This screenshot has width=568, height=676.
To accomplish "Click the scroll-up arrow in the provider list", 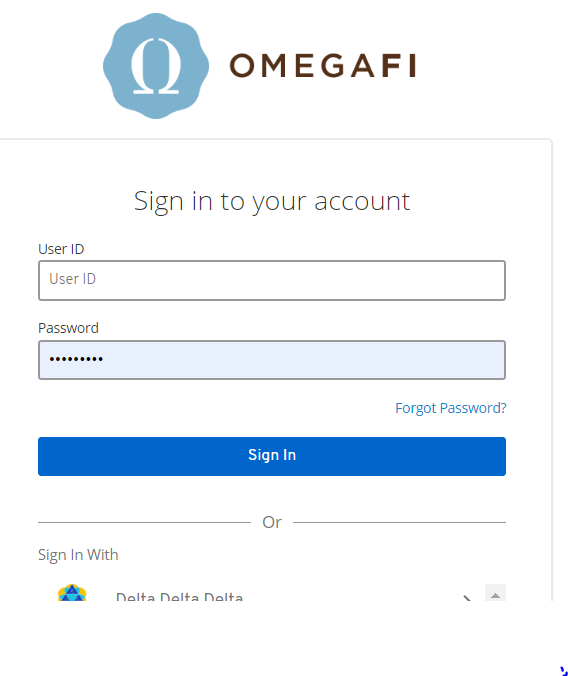I will 495,593.
